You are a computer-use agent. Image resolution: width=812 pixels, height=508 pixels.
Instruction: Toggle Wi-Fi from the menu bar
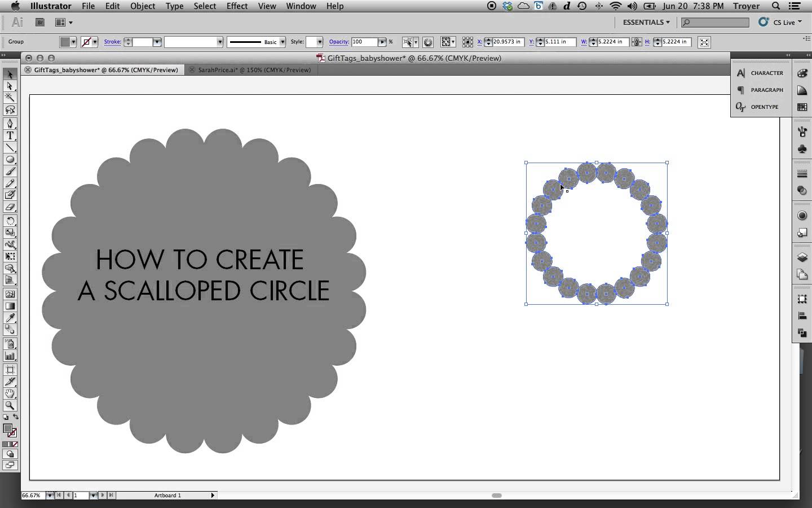[x=616, y=6]
